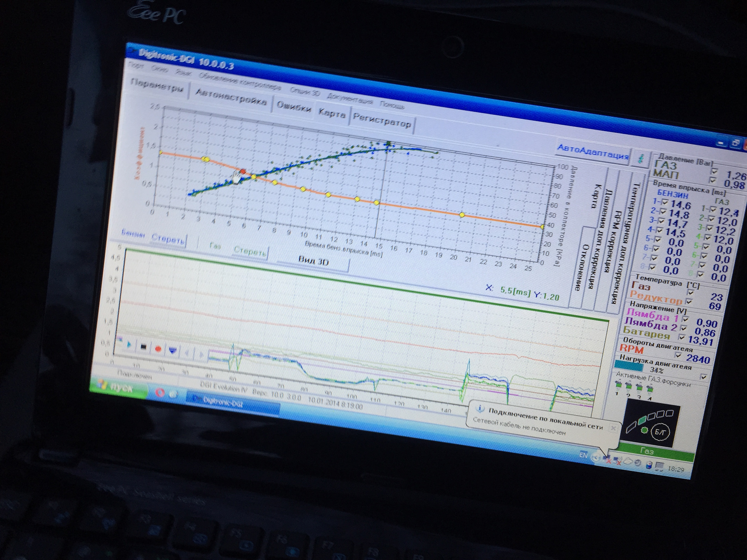
Task: Uncheck the Лямбда 1 voltage checkbox
Action: (685, 319)
